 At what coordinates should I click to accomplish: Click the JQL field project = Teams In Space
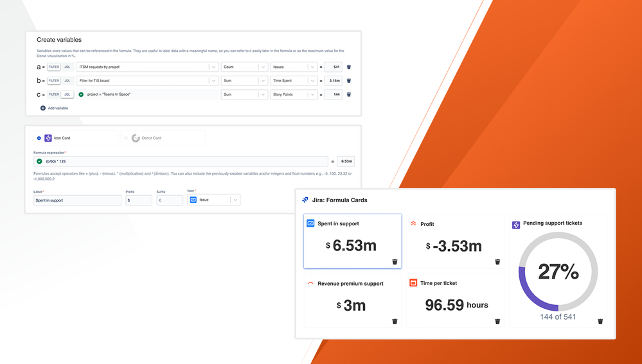click(x=147, y=94)
